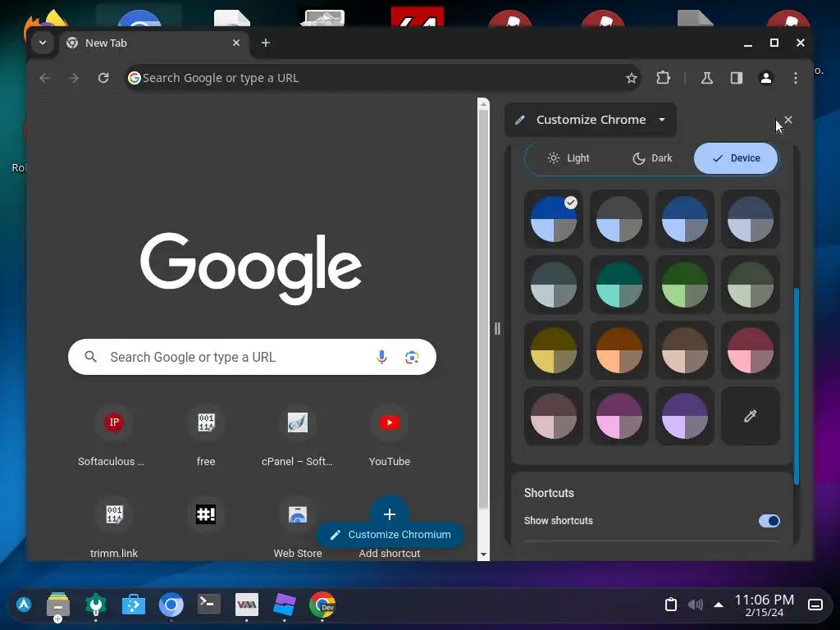Bookmark this tab with star icon

[632, 78]
